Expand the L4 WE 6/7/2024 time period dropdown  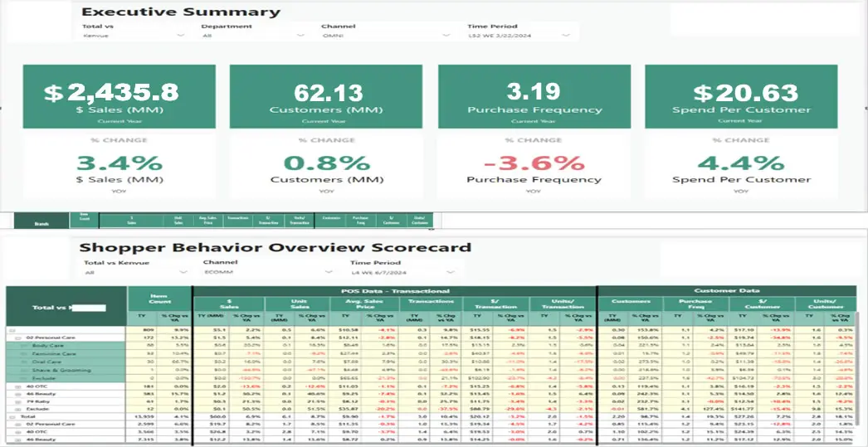click(x=402, y=271)
